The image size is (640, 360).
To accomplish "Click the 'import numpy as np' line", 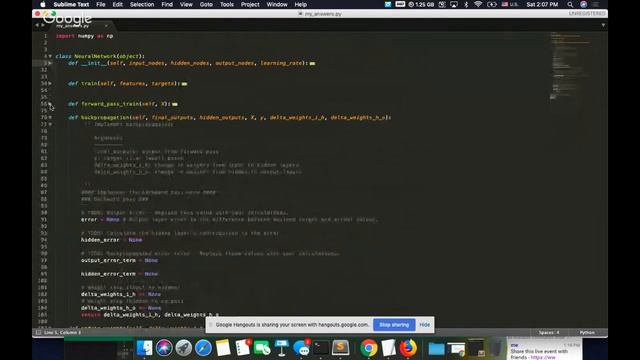I will (x=84, y=36).
